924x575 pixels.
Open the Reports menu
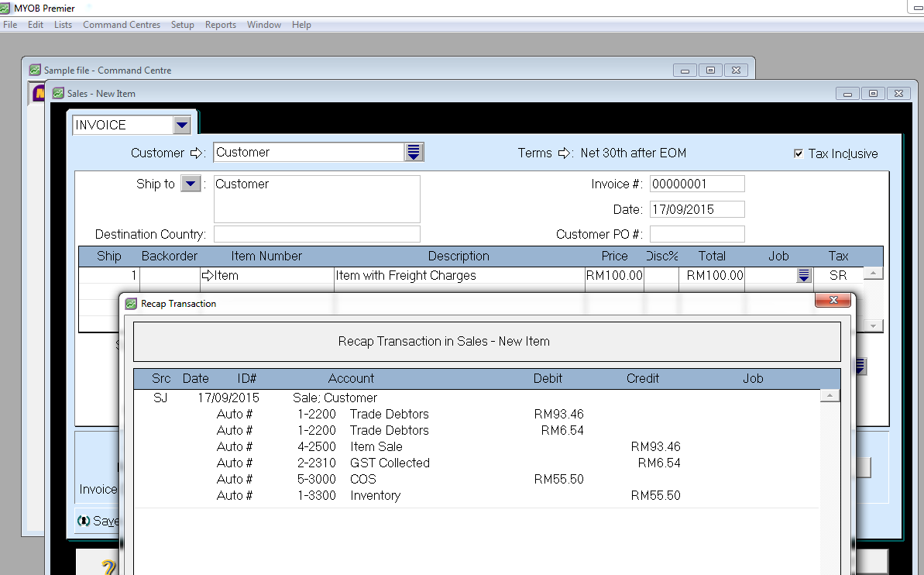click(221, 24)
